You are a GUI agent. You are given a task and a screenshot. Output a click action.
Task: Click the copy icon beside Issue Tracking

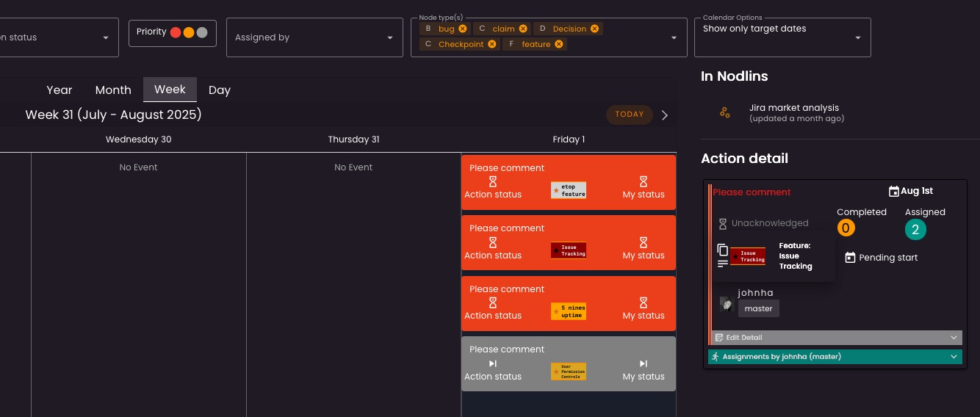pos(723,250)
